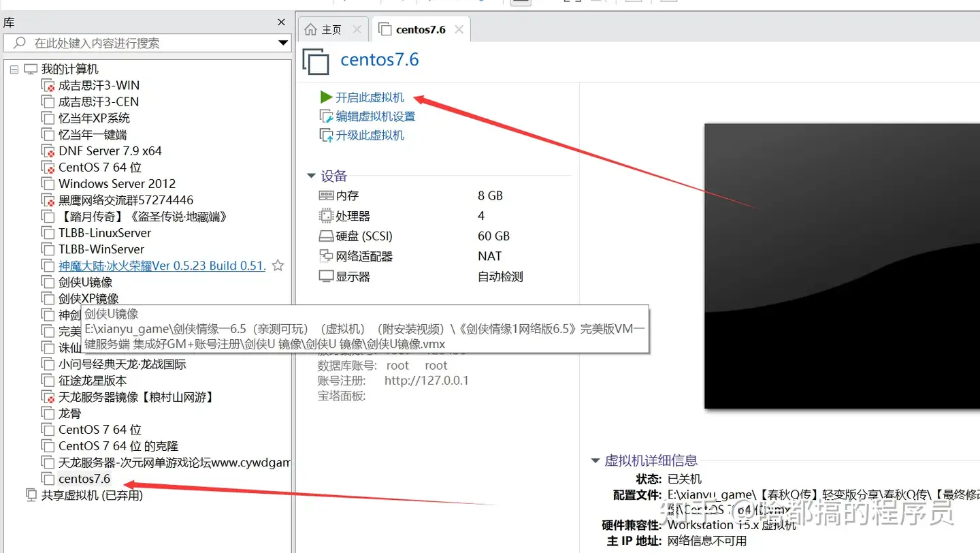Click the search magnifier icon in library
This screenshot has width=980, height=553.
point(20,43)
